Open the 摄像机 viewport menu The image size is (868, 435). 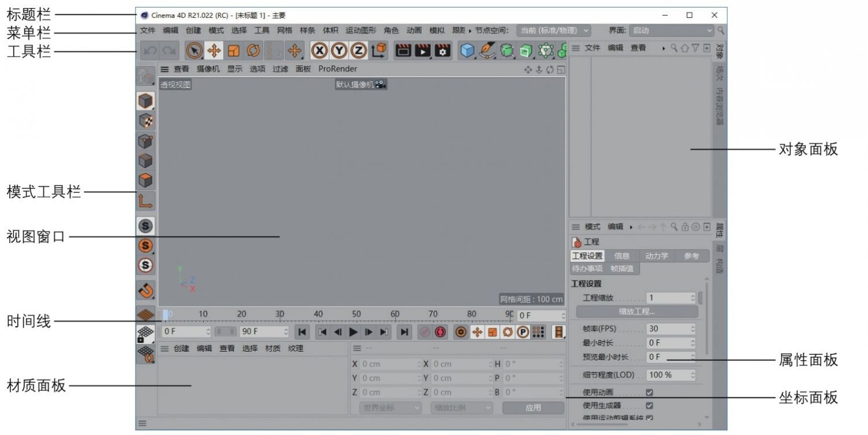pyautogui.click(x=208, y=69)
